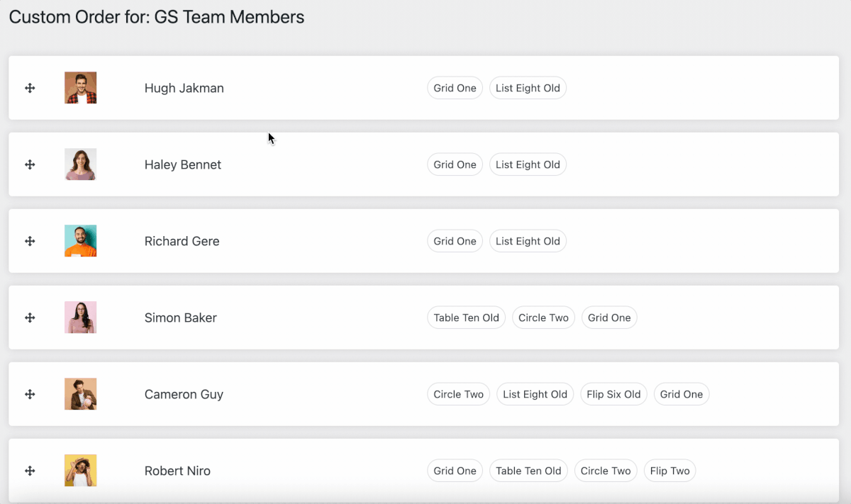Open Haley Bennet's thumbnail photo
This screenshot has width=851, height=504.
[x=80, y=164]
